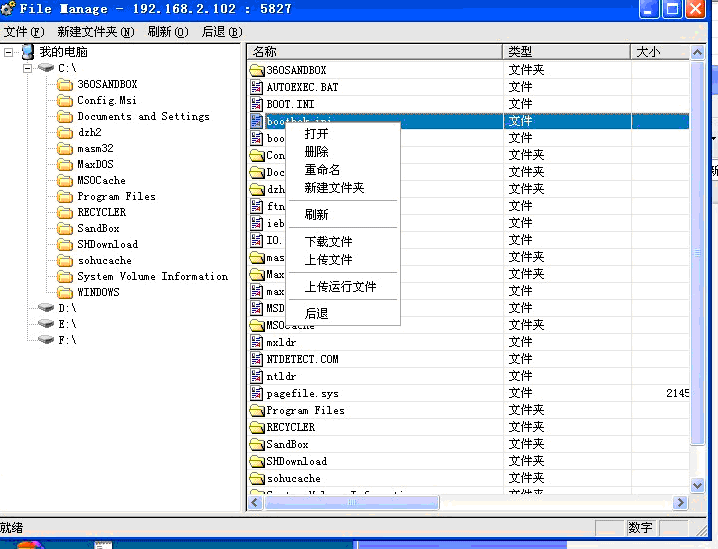This screenshot has width=718, height=549.
Task: Choose 下载文件 from the context menu
Action: [x=328, y=242]
